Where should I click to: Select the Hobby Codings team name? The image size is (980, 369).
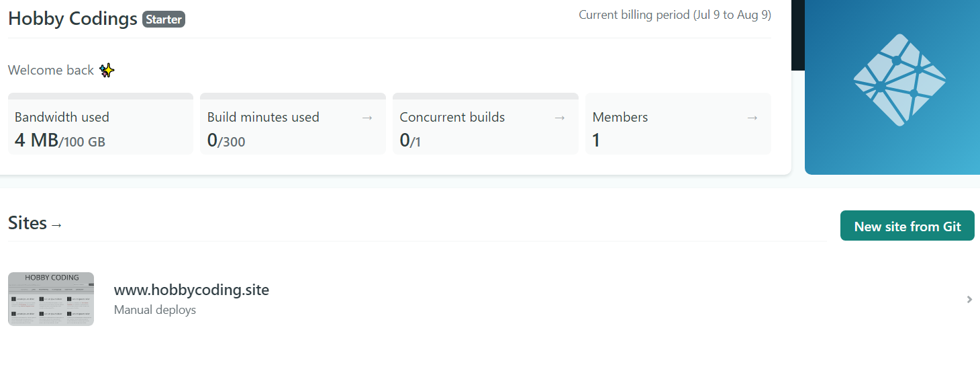tap(72, 19)
